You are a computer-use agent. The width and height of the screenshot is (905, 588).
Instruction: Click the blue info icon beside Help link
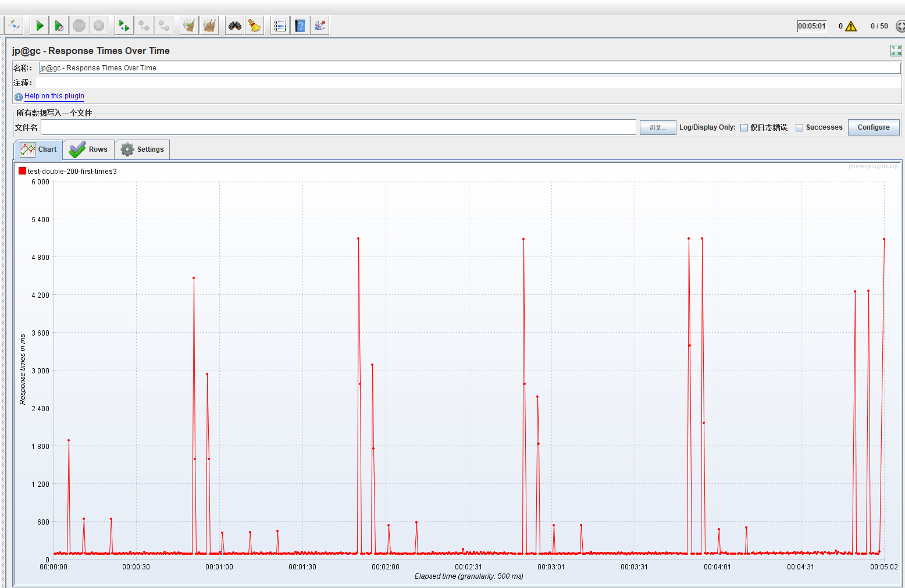pos(19,97)
